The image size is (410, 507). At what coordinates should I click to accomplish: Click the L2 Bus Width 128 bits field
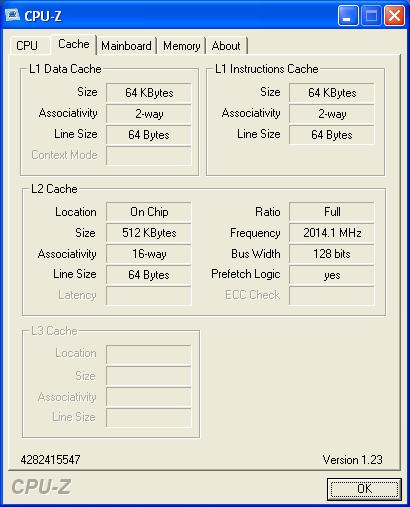coord(332,254)
